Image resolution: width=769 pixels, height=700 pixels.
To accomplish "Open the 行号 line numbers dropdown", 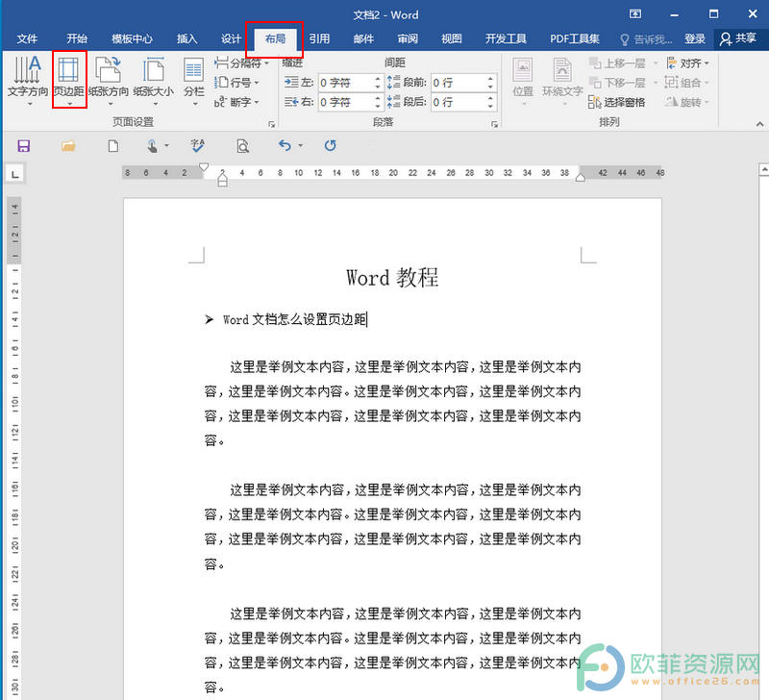I will click(x=236, y=83).
